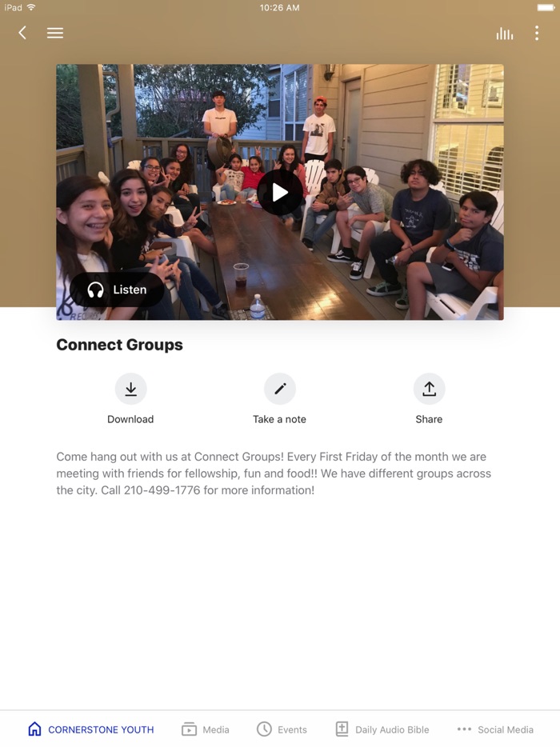The image size is (560, 747).
Task: Go back using the left chevron
Action: (22, 33)
